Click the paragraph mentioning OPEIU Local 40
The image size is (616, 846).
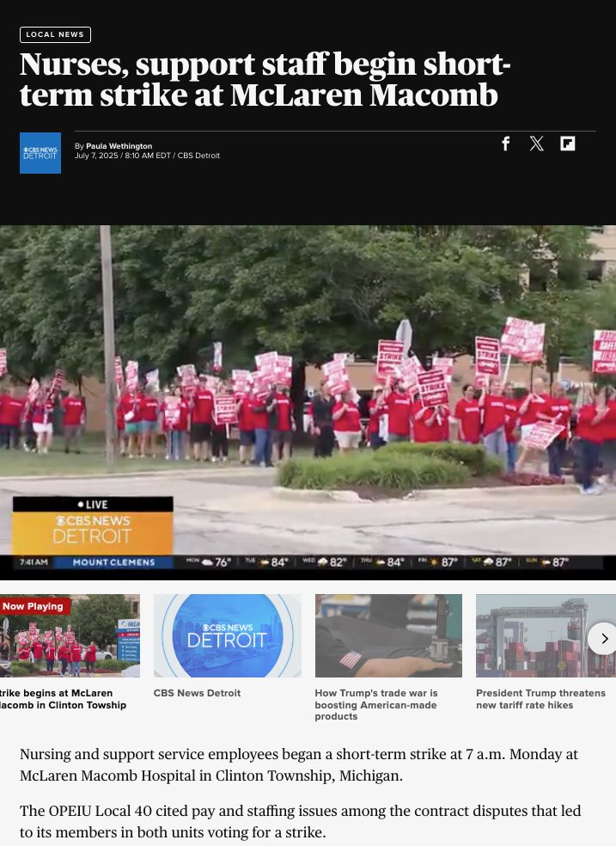[x=300, y=821]
